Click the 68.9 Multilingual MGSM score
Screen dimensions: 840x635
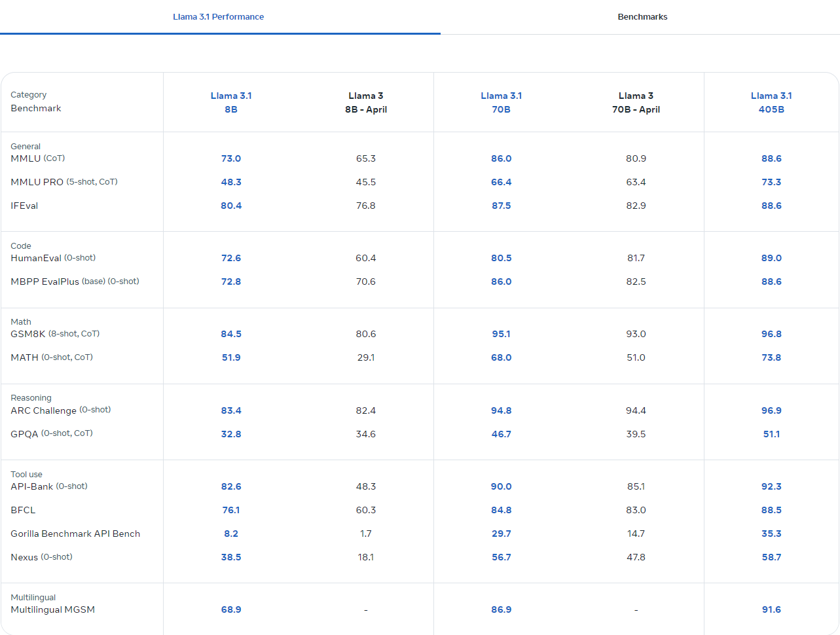[x=231, y=609]
